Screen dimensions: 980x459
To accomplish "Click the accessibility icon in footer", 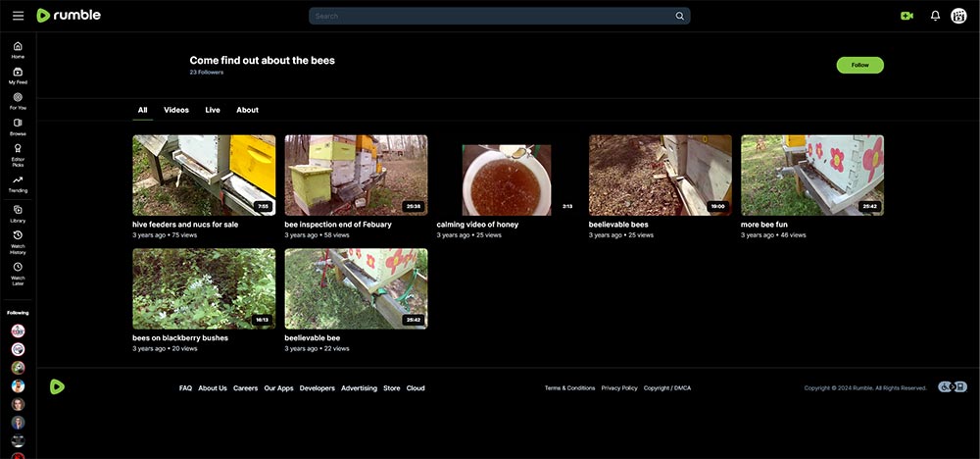I will pyautogui.click(x=953, y=387).
